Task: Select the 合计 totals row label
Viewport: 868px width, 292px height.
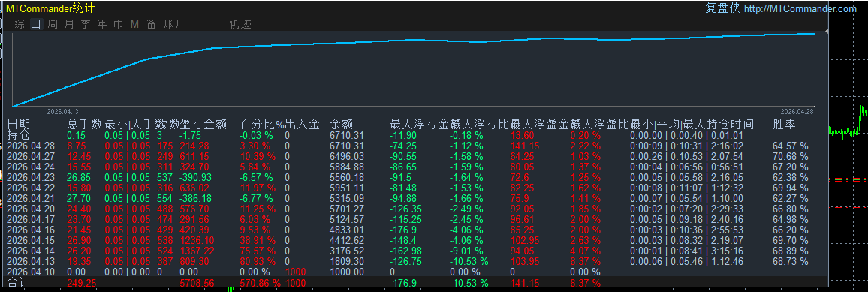Action: click(18, 283)
